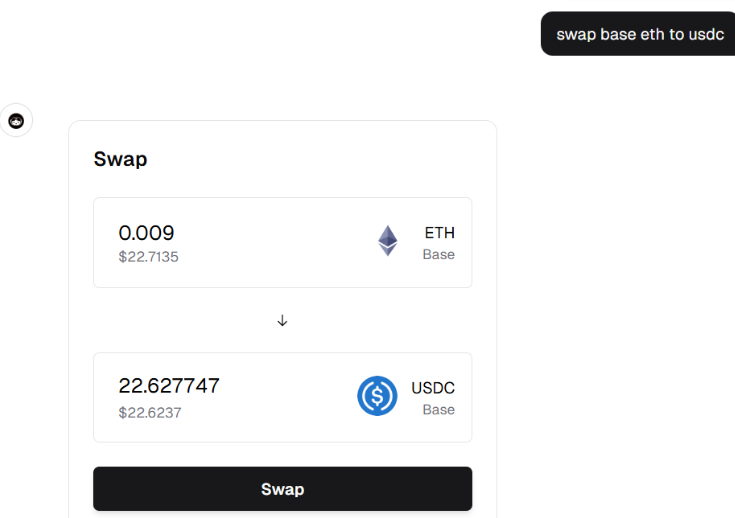The image size is (735, 518).
Task: Edit the 0.009 ETH amount field
Action: (146, 233)
